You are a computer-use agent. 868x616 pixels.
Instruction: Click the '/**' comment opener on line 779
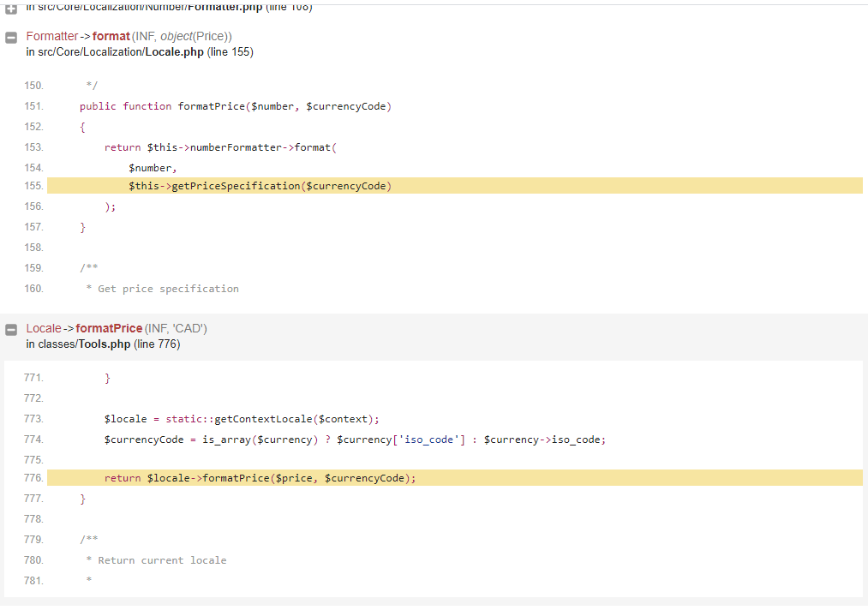[88, 540]
